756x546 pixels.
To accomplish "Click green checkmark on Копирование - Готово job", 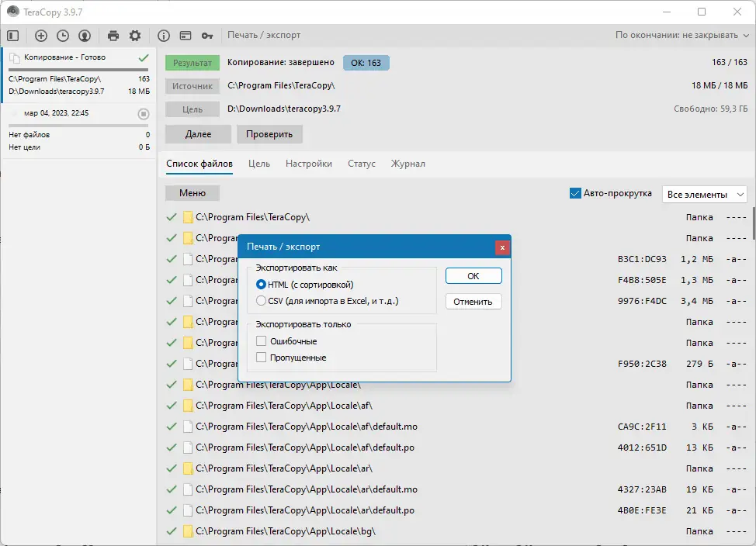I will (144, 58).
